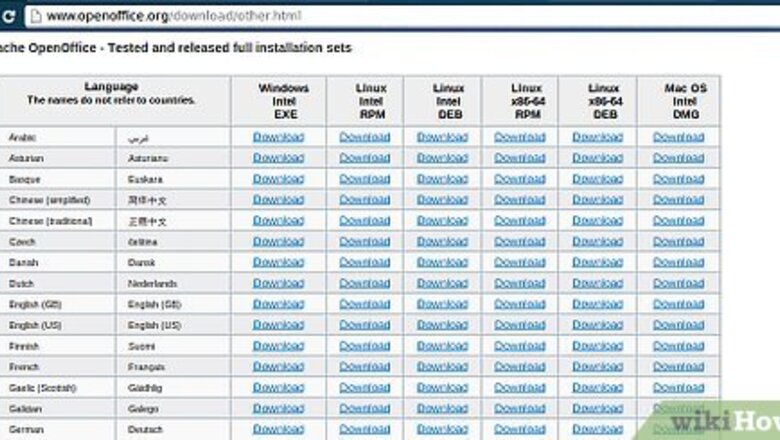
Task: Download French Mac OS Intel DMG
Action: coord(679,366)
